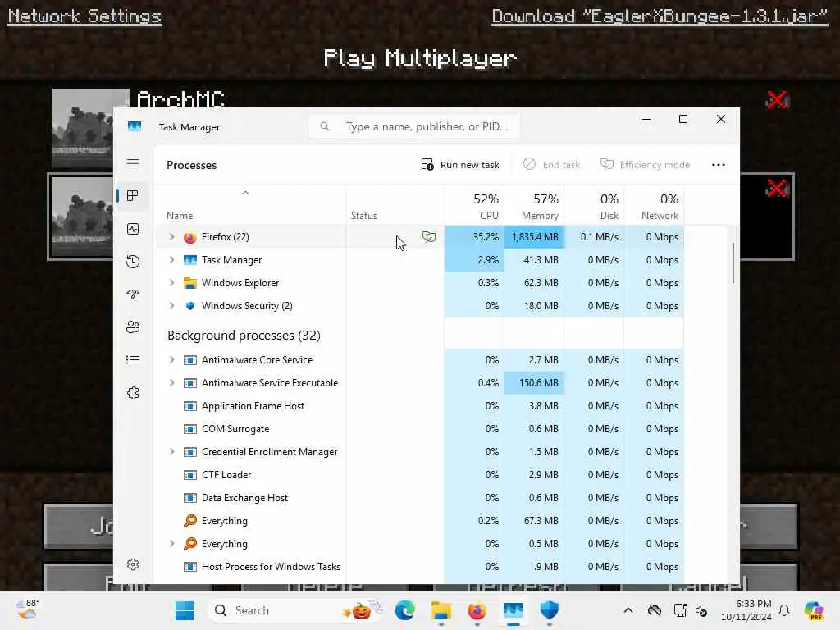Expand Antimalware Service Executable row
The image size is (840, 630).
171,382
